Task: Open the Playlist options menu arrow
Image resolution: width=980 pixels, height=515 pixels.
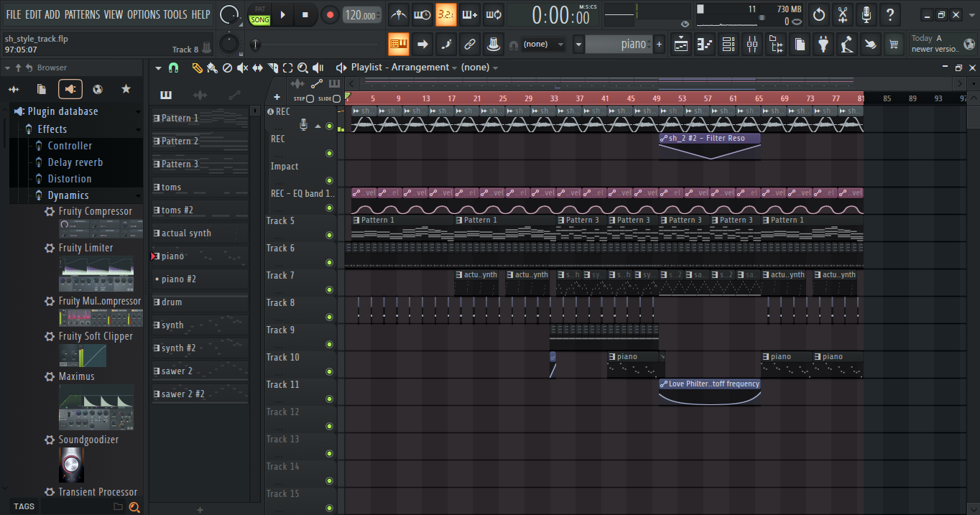Action: click(158, 68)
